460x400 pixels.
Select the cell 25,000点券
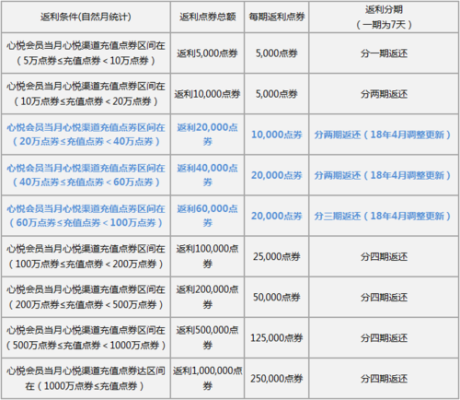pyautogui.click(x=277, y=256)
